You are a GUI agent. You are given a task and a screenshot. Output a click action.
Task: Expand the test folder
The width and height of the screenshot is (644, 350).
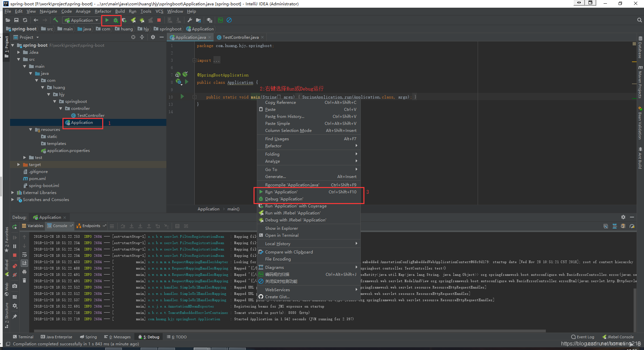pos(25,158)
